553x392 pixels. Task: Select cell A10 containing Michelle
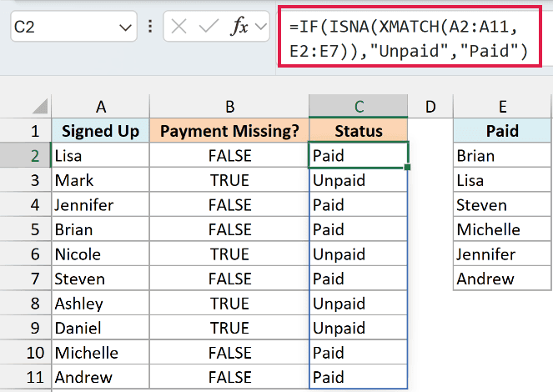tap(101, 353)
